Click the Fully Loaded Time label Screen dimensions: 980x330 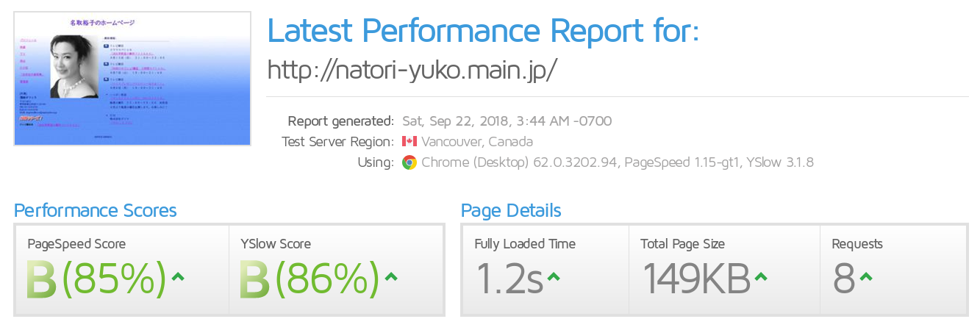point(525,244)
